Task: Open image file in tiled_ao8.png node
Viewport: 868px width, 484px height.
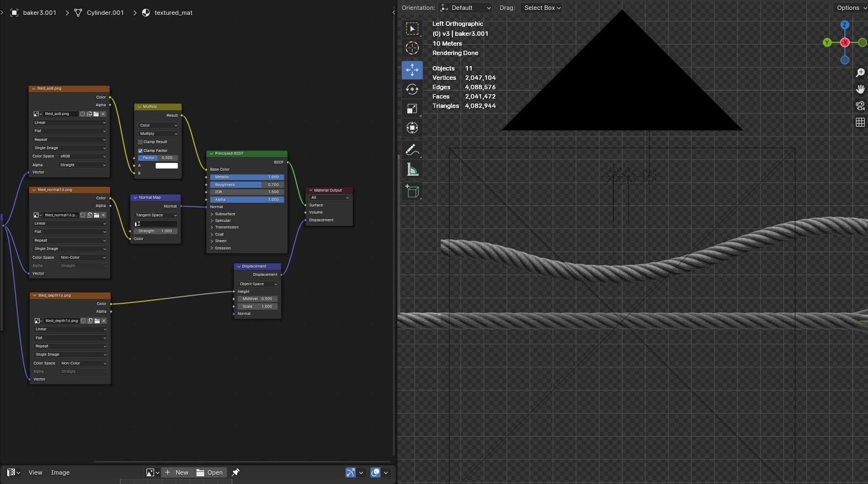Action: [x=96, y=114]
